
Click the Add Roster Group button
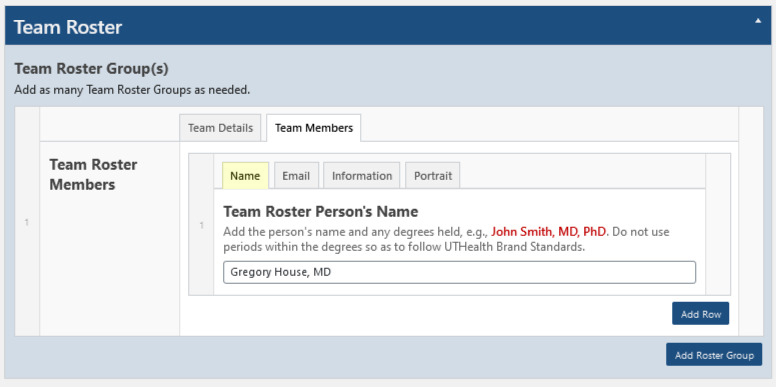click(x=714, y=355)
